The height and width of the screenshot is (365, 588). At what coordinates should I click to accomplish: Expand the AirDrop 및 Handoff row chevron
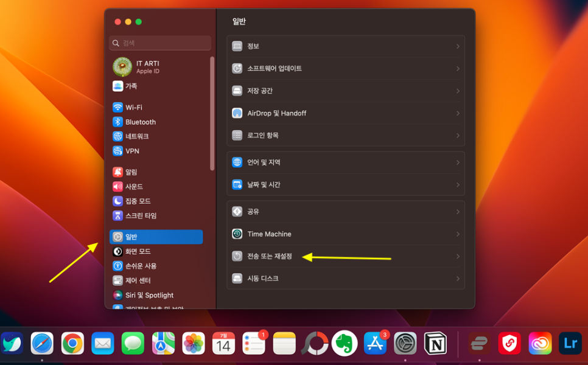458,113
